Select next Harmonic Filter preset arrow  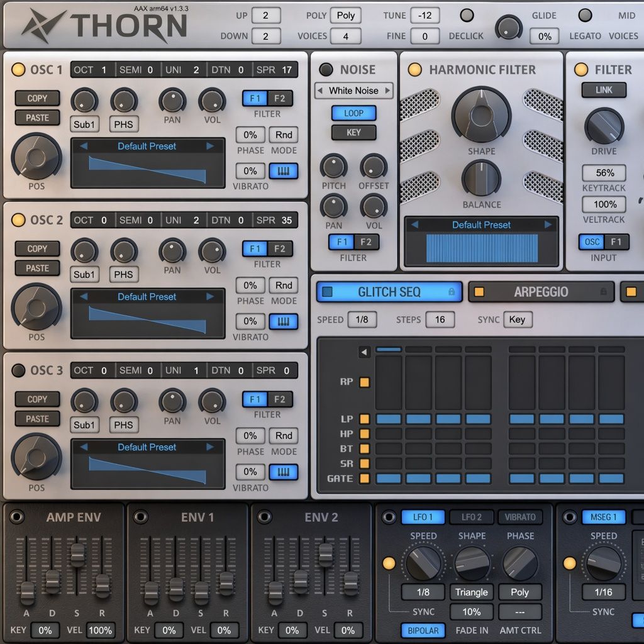(x=548, y=225)
